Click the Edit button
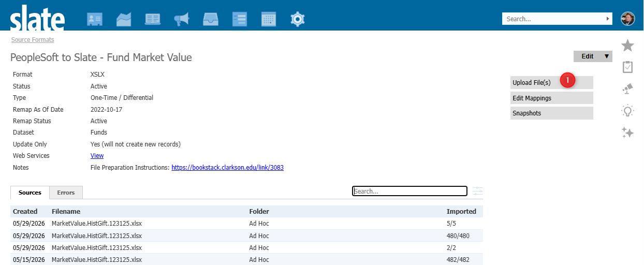644x265 pixels. coord(588,56)
